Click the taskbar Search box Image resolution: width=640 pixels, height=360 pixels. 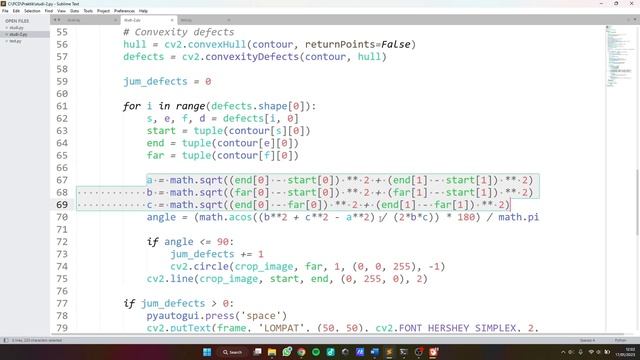(x=233, y=352)
